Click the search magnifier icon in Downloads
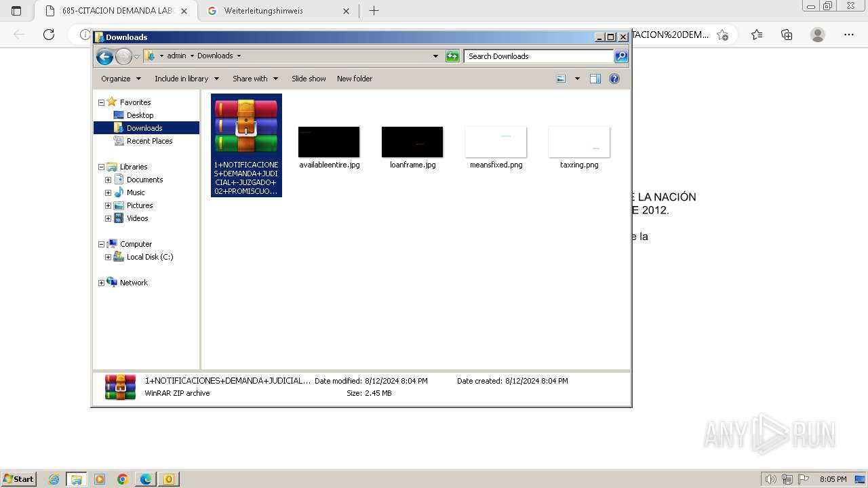The image size is (868, 488). click(621, 56)
